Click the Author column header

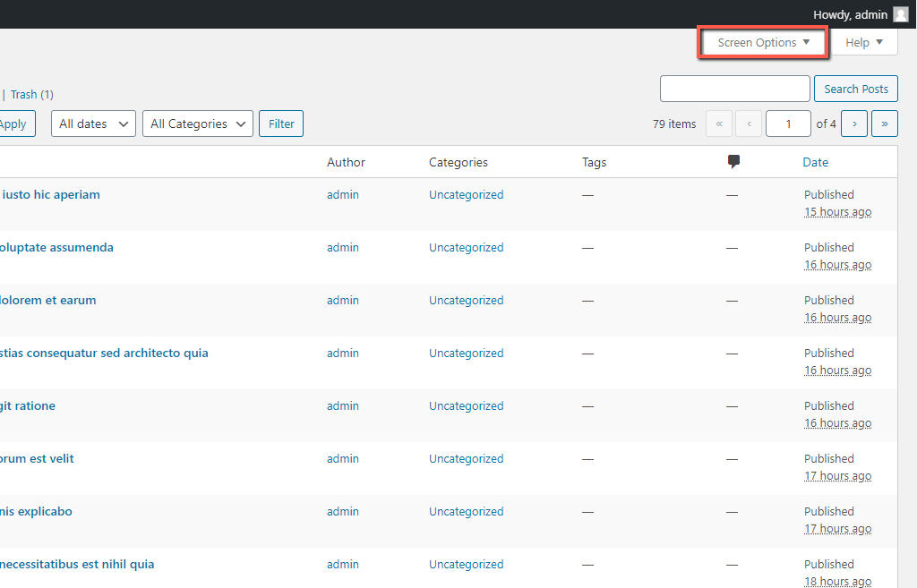pyautogui.click(x=346, y=163)
